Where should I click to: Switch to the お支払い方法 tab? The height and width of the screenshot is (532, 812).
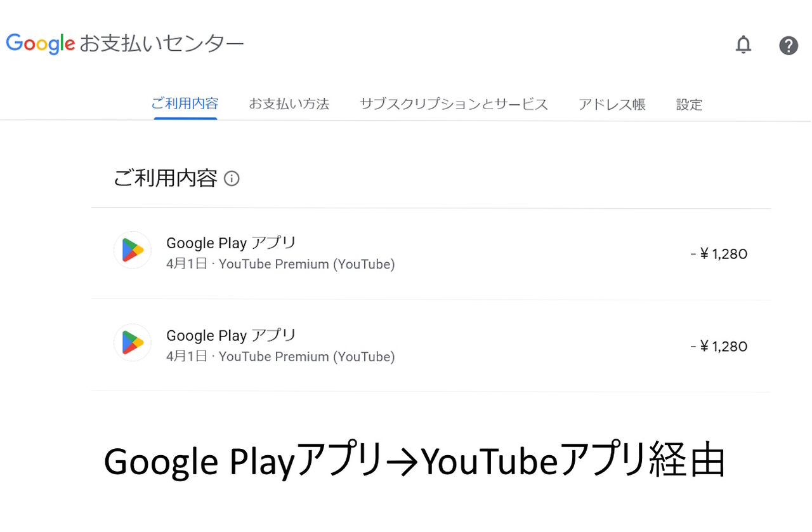[289, 104]
